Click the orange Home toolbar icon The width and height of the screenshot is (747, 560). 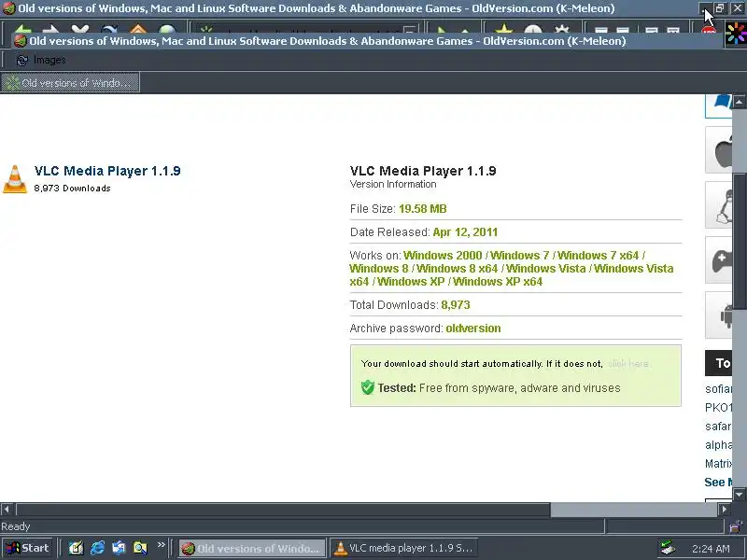pyautogui.click(x=137, y=30)
